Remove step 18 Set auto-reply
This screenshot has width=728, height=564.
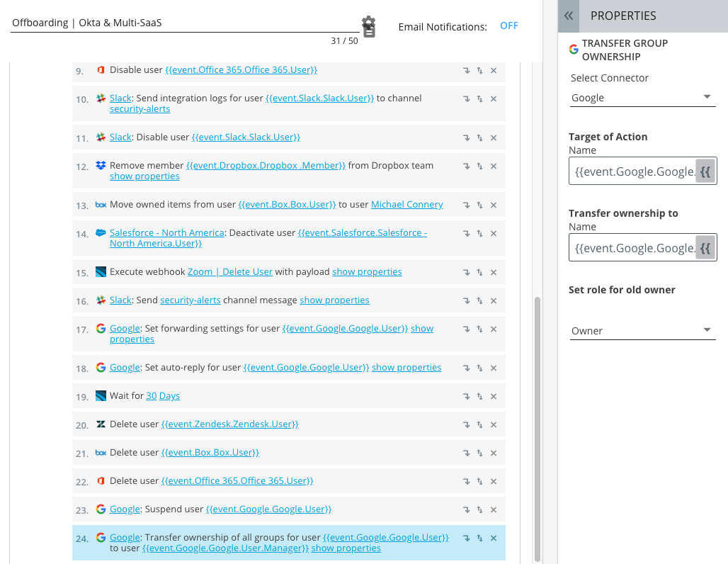[494, 368]
